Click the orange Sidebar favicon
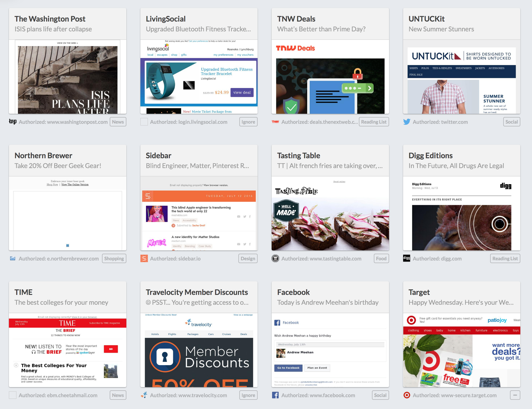The width and height of the screenshot is (532, 409). point(144,258)
